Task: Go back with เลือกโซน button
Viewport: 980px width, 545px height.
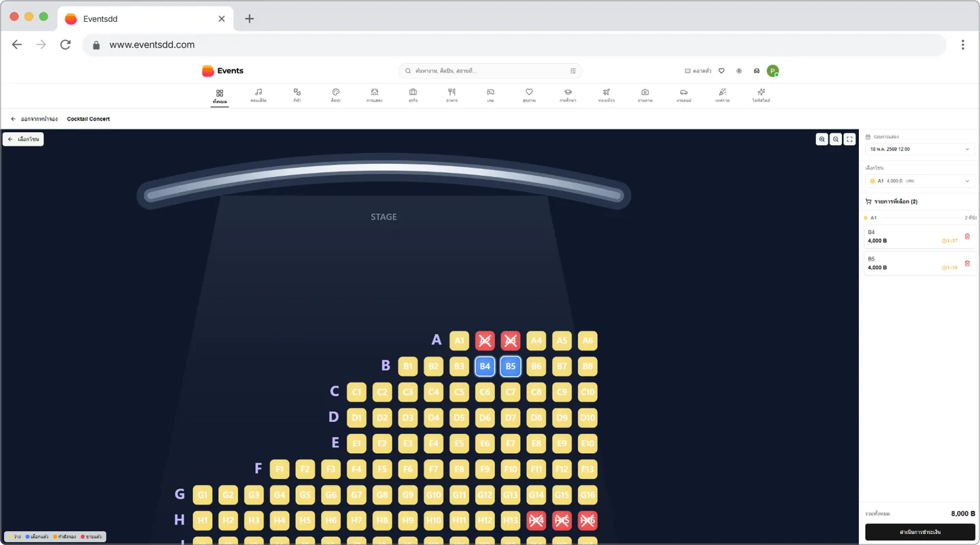Action: pyautogui.click(x=23, y=139)
